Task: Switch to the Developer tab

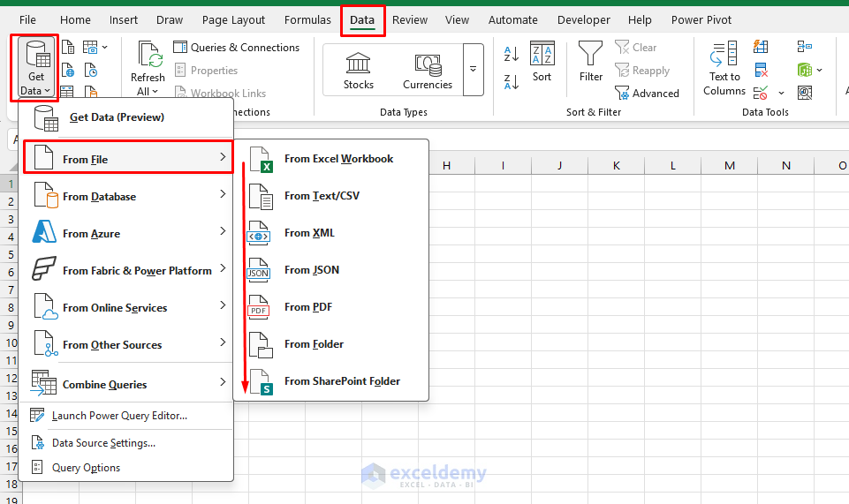Action: click(584, 20)
